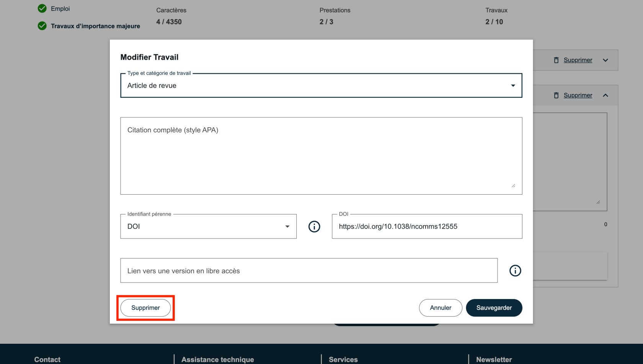Click info icon beside the open-access link field
The image size is (643, 364).
(515, 271)
